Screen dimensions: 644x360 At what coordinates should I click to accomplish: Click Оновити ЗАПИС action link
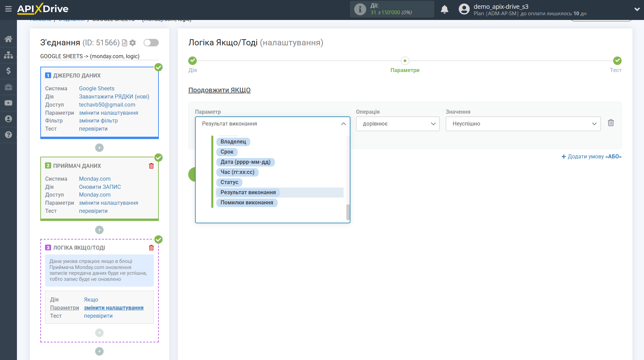(100, 187)
